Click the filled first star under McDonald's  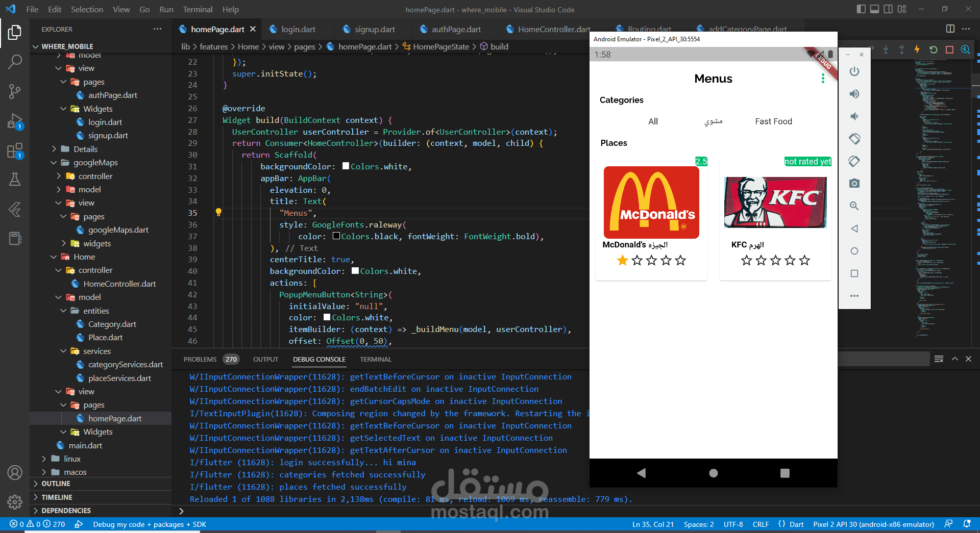tap(622, 261)
